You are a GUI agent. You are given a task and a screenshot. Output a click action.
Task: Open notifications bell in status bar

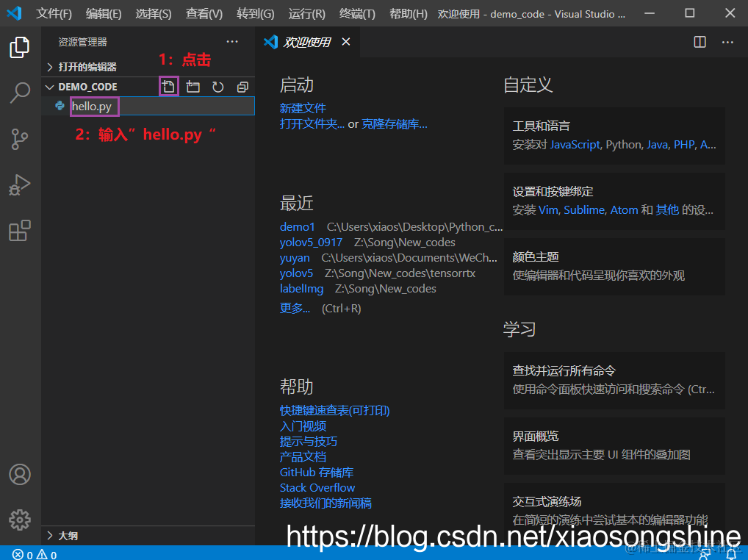click(x=731, y=555)
